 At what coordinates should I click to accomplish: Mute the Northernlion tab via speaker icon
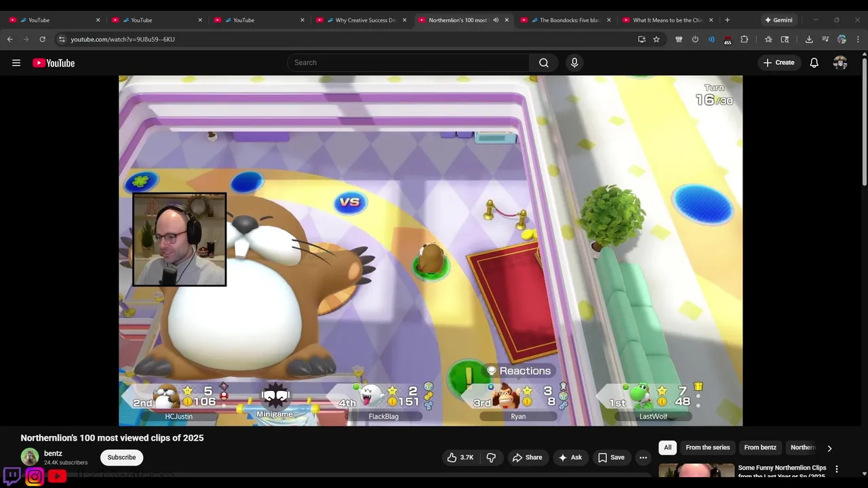coord(496,20)
